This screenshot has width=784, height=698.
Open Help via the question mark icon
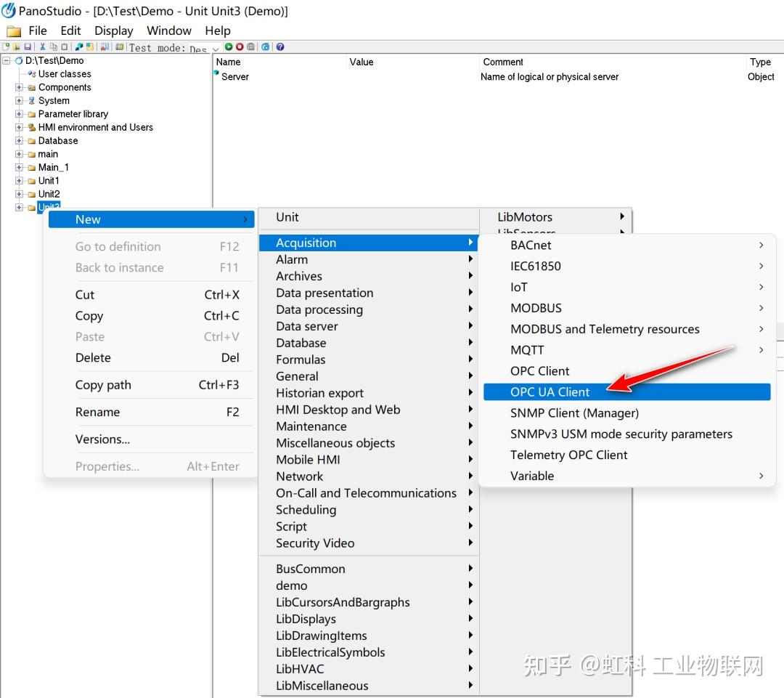[x=280, y=48]
